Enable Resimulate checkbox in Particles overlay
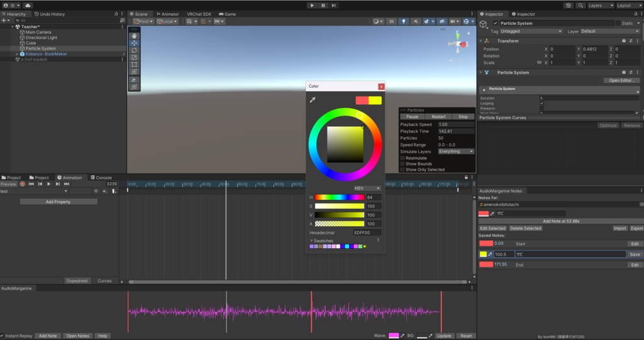Image resolution: width=644 pixels, height=340 pixels. 402,158
